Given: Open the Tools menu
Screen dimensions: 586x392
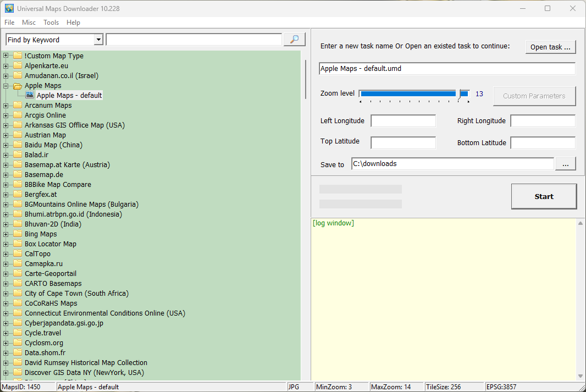Looking at the screenshot, I should [x=51, y=23].
